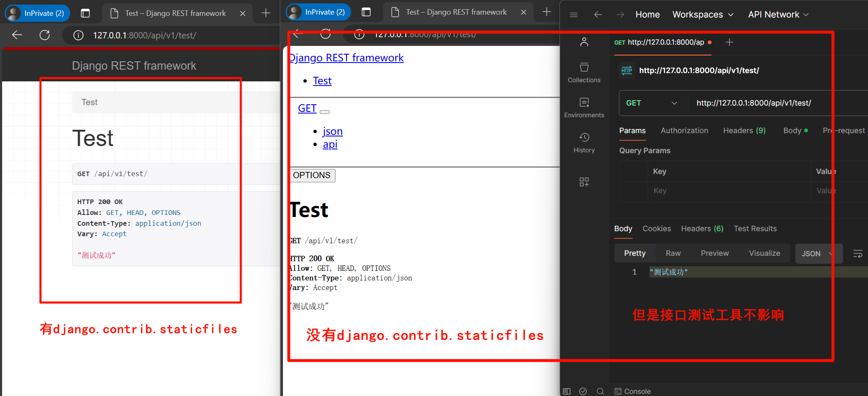Add new request tab in Postman
Viewport: 868px width, 396px height.
click(729, 42)
